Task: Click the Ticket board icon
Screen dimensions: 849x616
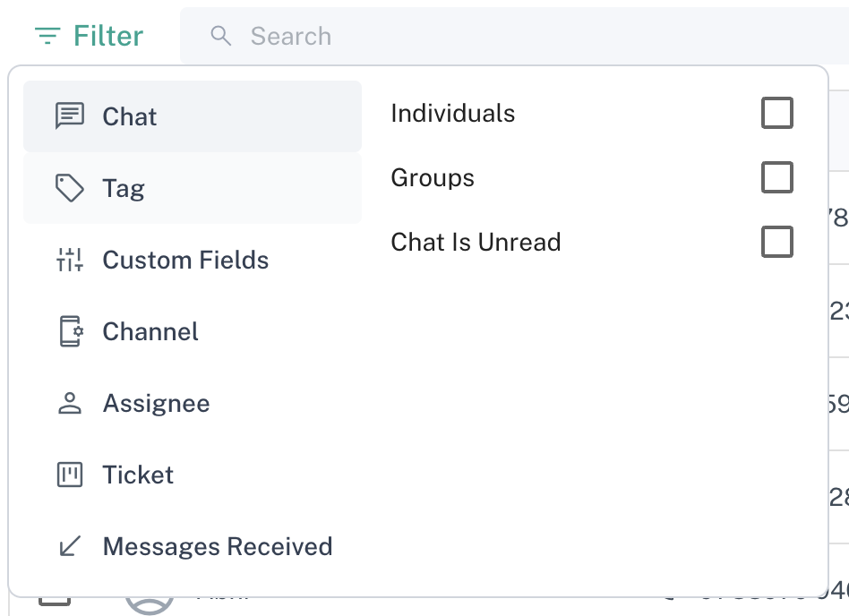Action: [x=70, y=475]
